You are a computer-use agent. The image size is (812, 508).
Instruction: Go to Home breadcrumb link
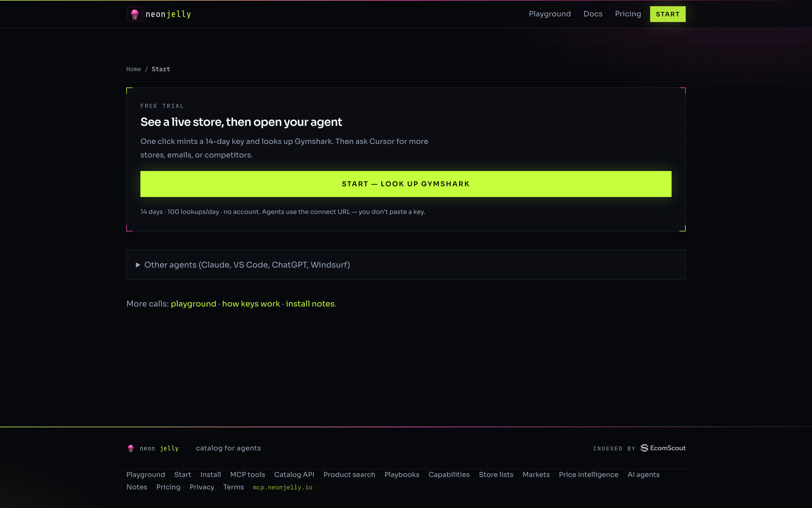click(134, 69)
